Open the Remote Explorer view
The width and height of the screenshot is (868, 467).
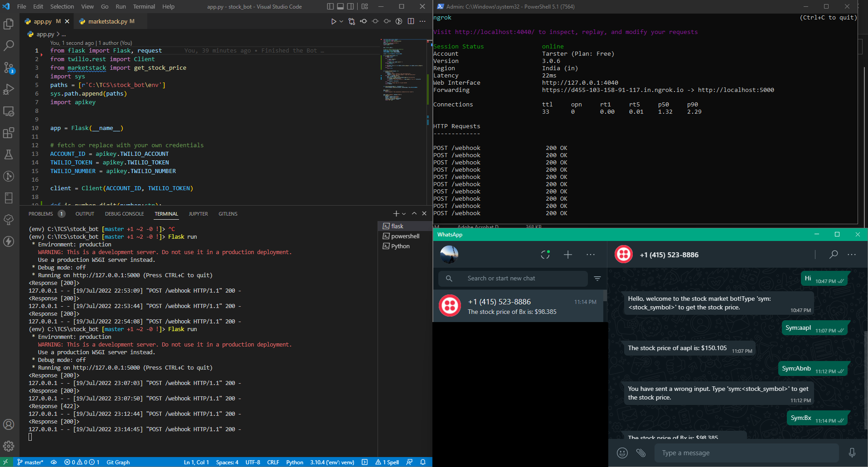(9, 111)
